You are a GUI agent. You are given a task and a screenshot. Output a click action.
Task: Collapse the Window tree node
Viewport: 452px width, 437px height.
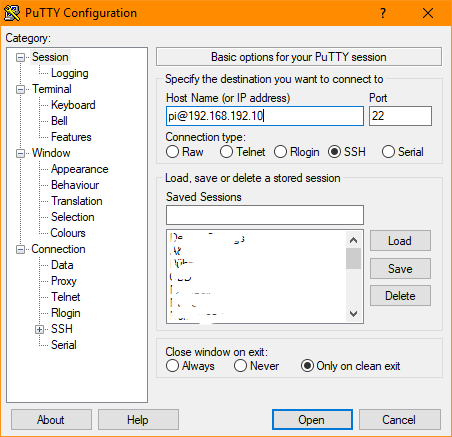click(x=20, y=153)
